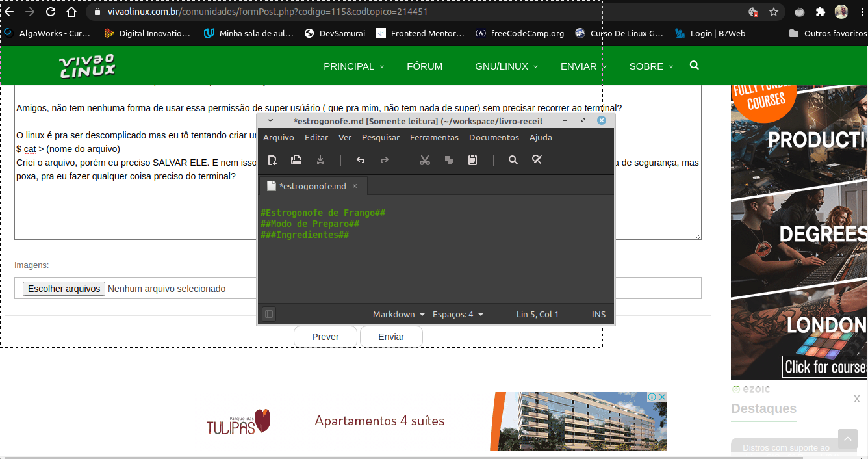Undo the last edit in the editor
The height and width of the screenshot is (459, 868).
tap(361, 160)
